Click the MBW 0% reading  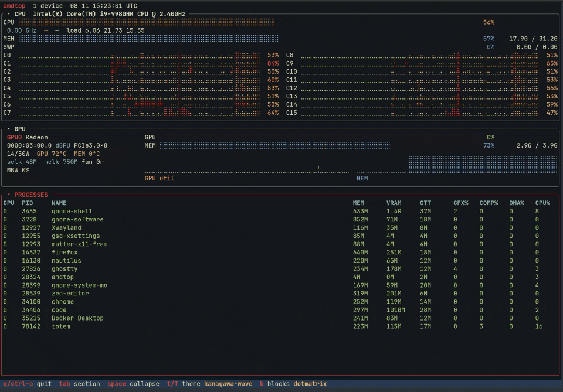[18, 171]
